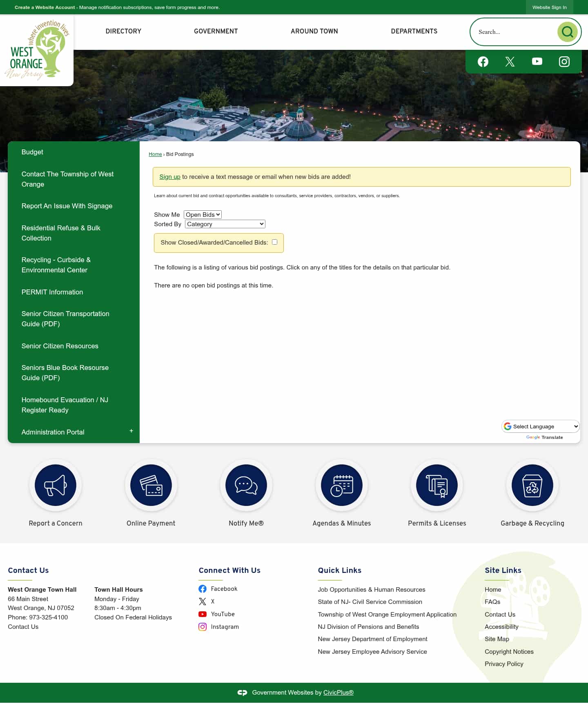Open Recycling - Curbside & Environmental Center item

pos(73,265)
